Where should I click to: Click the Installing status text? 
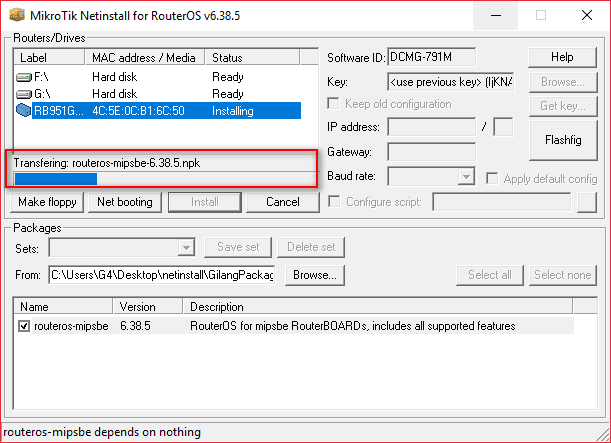pyautogui.click(x=233, y=111)
